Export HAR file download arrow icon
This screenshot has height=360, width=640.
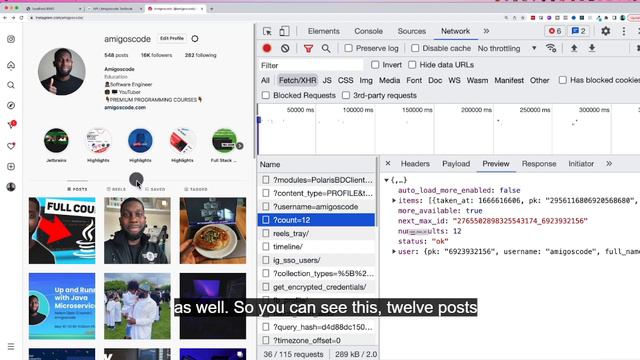click(592, 48)
